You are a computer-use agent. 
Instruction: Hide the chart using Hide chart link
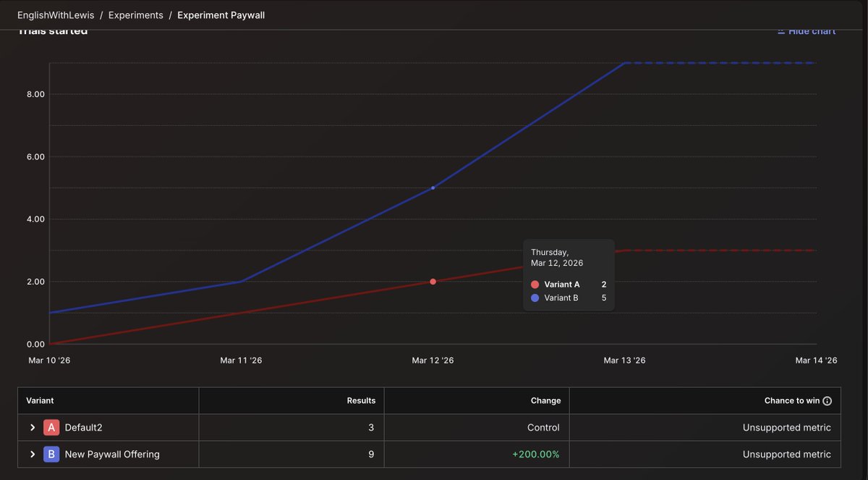point(807,31)
